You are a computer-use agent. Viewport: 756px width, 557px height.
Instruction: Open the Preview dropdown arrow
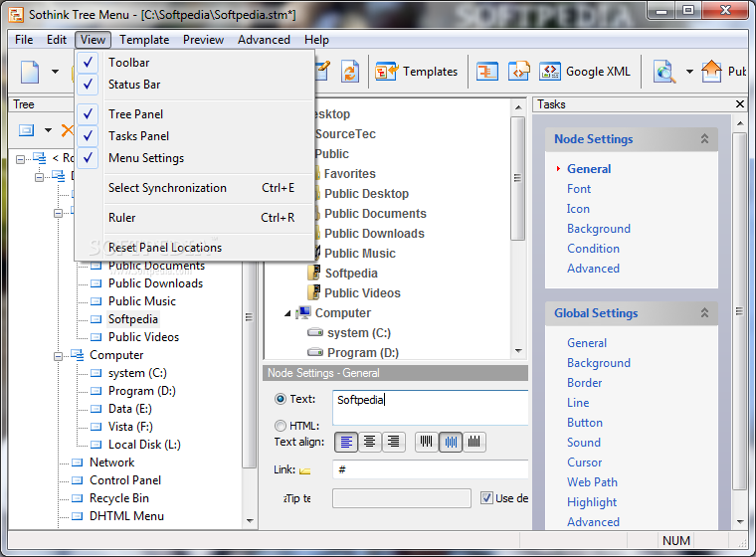click(689, 72)
